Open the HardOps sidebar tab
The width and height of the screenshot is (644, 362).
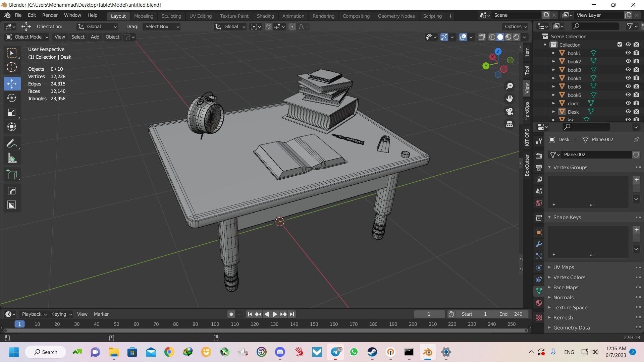(x=527, y=111)
